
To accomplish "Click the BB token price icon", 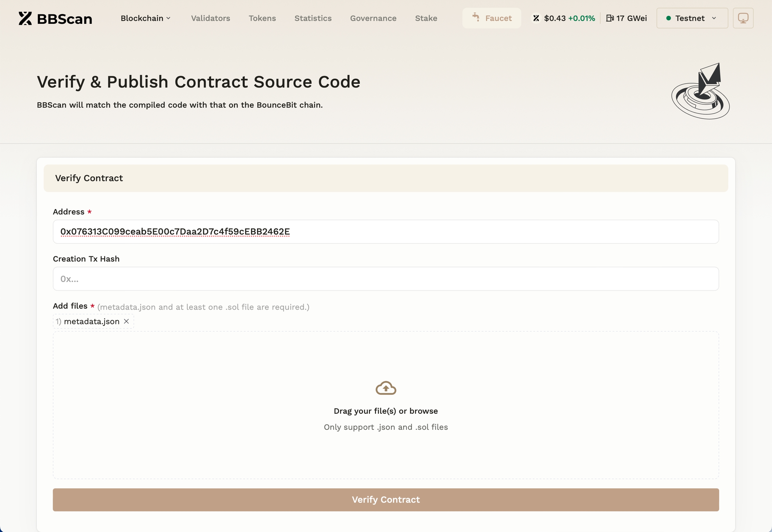I will 536,18.
